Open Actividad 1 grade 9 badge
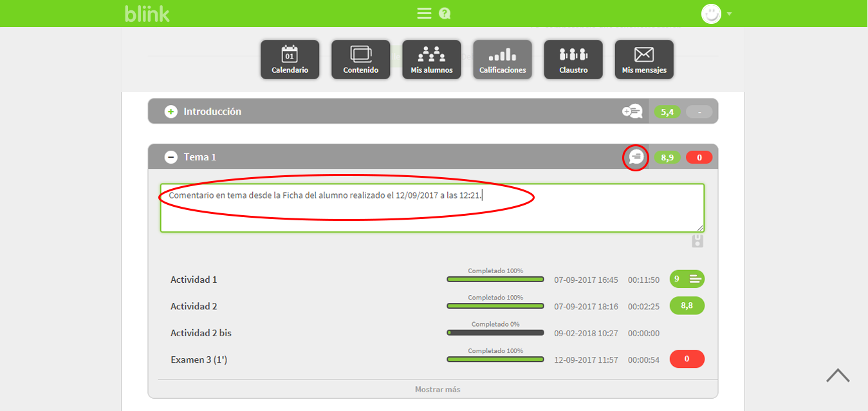The image size is (868, 411). [x=687, y=279]
